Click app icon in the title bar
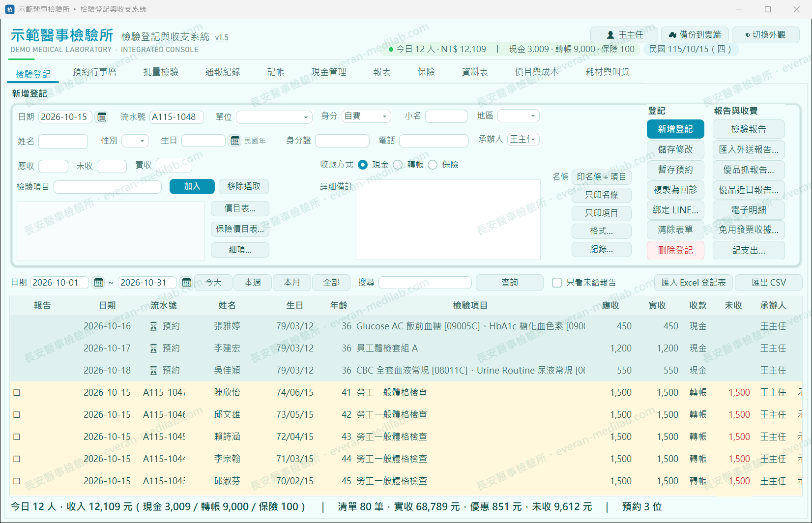812x523 pixels. (x=9, y=9)
